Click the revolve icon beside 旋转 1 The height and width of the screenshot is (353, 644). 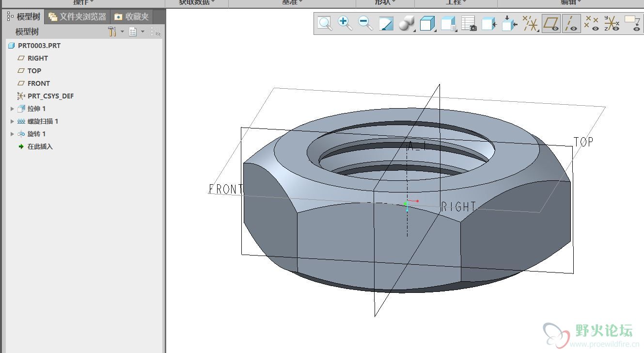21,134
